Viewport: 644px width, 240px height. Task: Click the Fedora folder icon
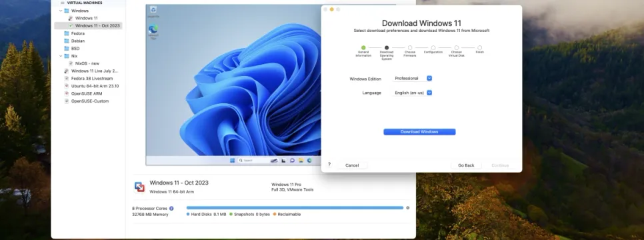click(67, 33)
